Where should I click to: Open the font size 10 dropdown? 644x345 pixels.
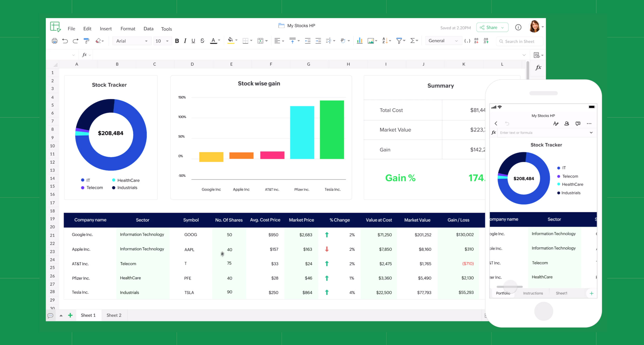[x=162, y=41]
